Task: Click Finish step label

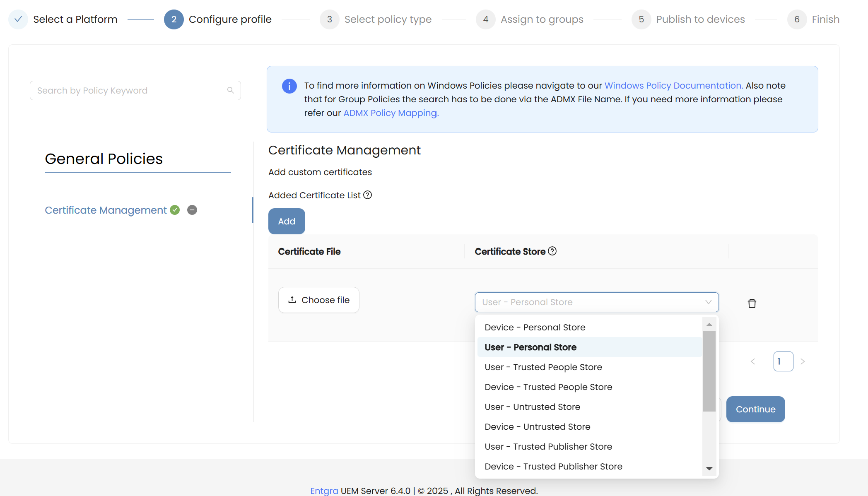Action: tap(826, 19)
